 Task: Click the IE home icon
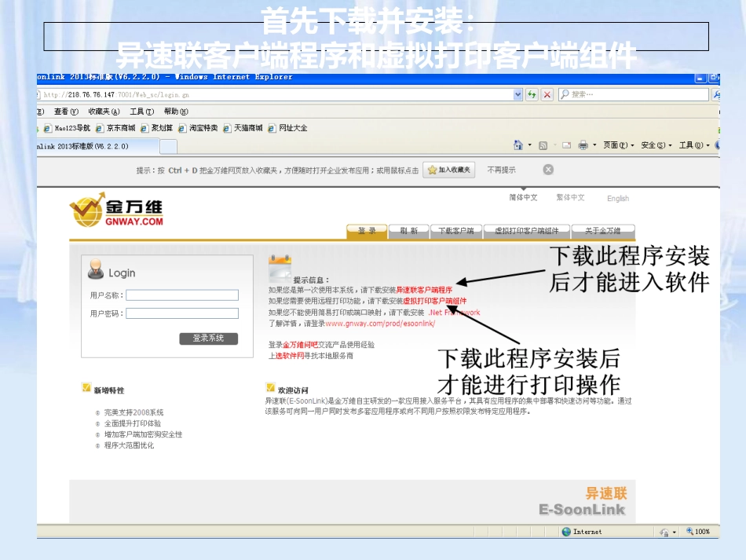(518, 145)
